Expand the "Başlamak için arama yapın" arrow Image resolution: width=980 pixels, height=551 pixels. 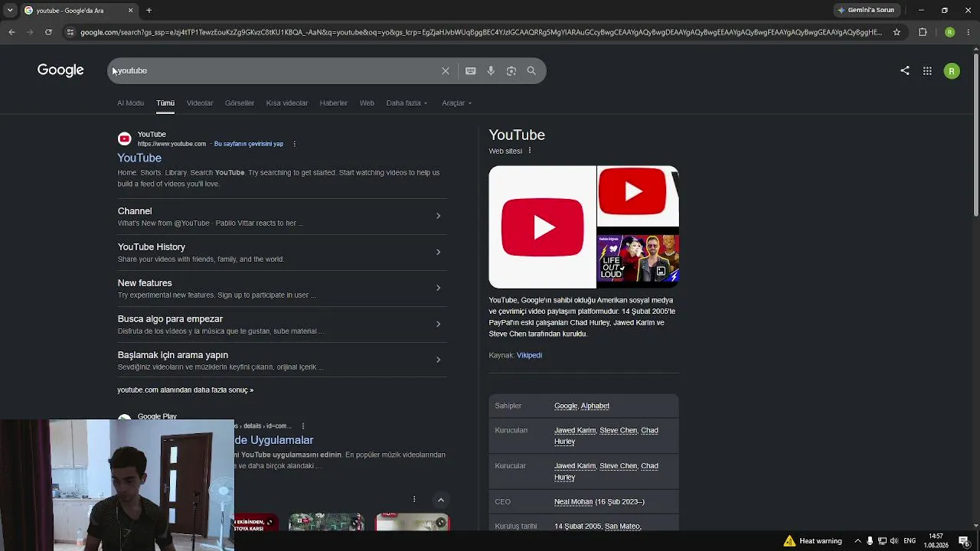(x=438, y=360)
